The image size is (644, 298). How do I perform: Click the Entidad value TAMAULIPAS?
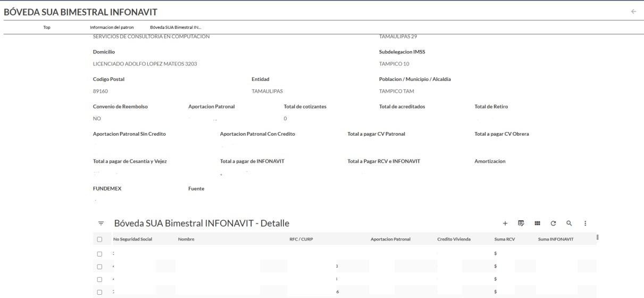tap(267, 91)
